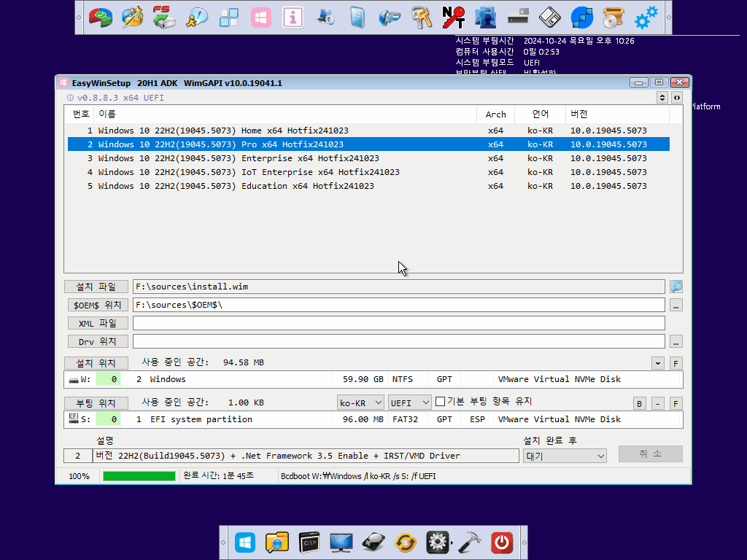Click the 설치 위치 button
Viewport: 747px width, 560px height.
[96, 363]
